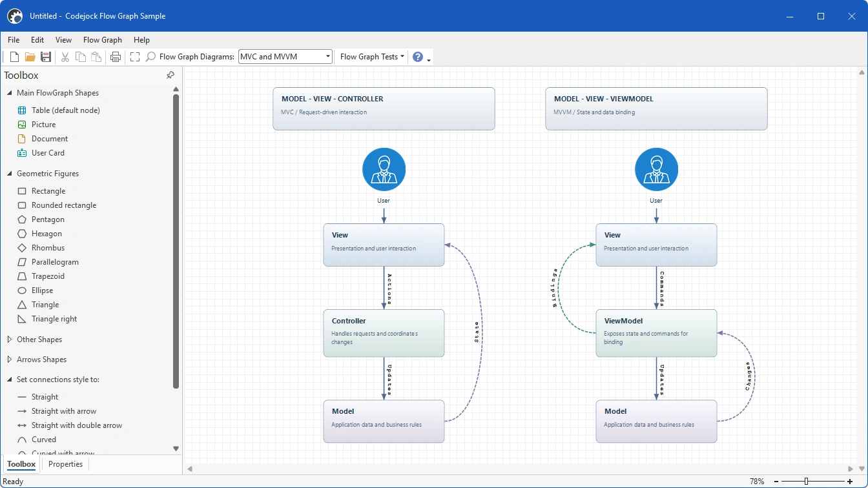Choose the Trapezoid shape

pyautogui.click(x=48, y=276)
